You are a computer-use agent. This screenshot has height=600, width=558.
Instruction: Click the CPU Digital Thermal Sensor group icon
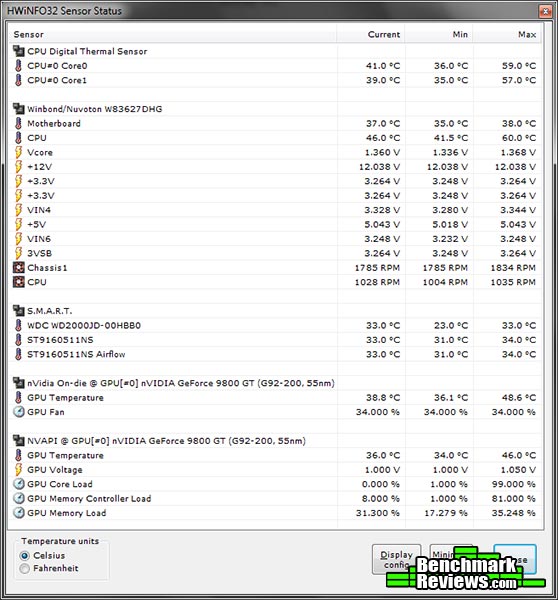[x=18, y=51]
